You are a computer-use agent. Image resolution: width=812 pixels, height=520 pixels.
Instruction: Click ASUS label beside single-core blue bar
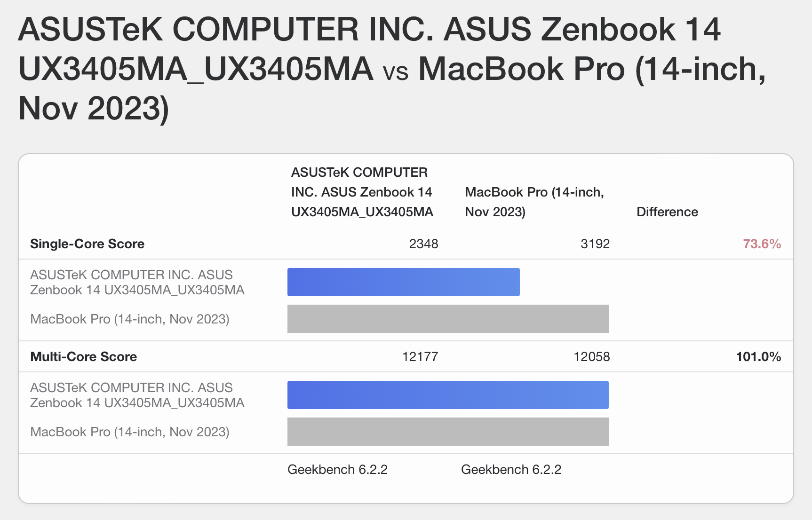tap(137, 282)
